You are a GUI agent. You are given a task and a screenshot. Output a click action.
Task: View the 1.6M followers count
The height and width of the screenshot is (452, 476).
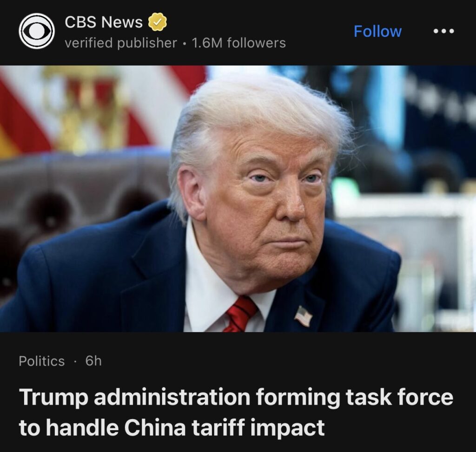[x=238, y=43]
